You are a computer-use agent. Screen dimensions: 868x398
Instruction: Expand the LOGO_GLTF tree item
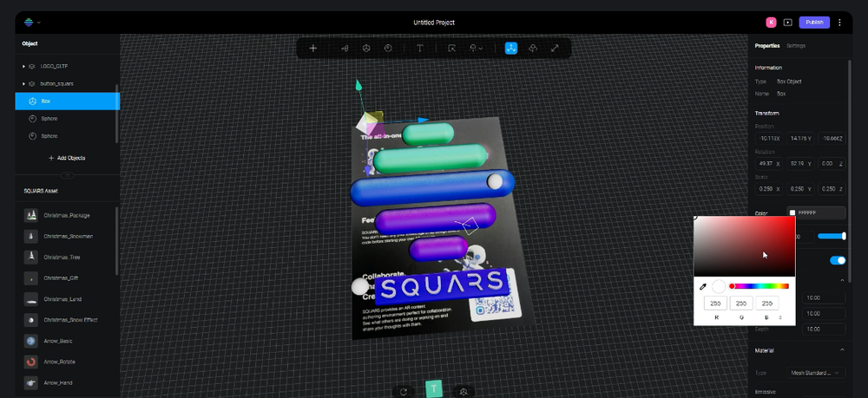click(23, 66)
